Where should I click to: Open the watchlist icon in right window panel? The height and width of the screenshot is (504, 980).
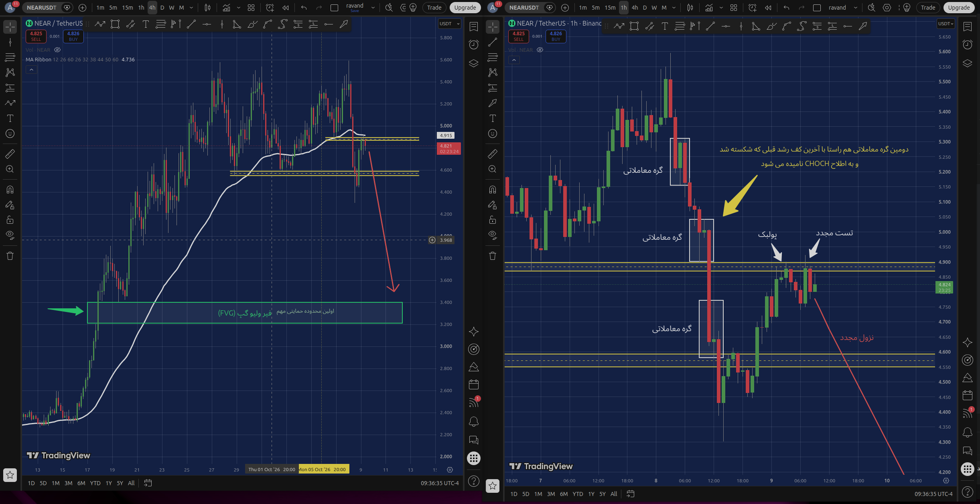[968, 26]
